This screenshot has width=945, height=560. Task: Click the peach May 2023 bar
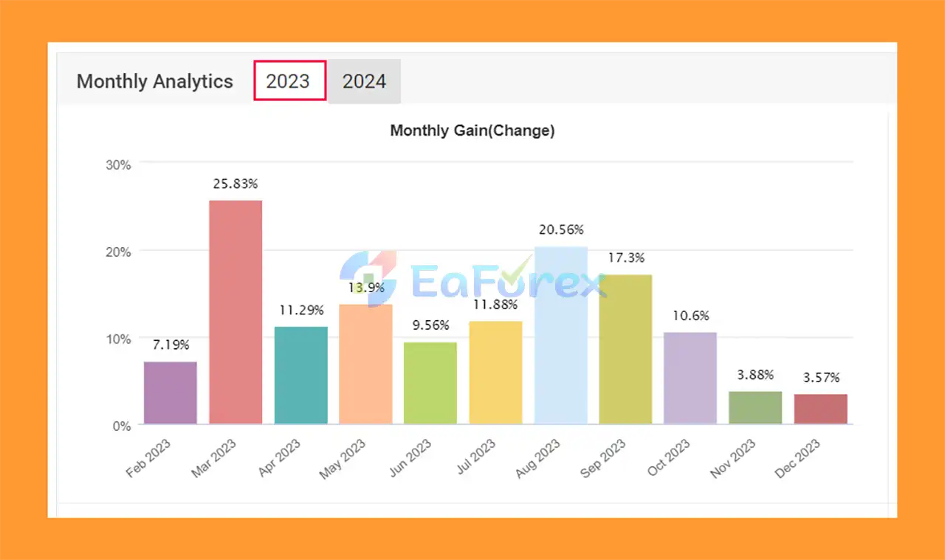[365, 364]
